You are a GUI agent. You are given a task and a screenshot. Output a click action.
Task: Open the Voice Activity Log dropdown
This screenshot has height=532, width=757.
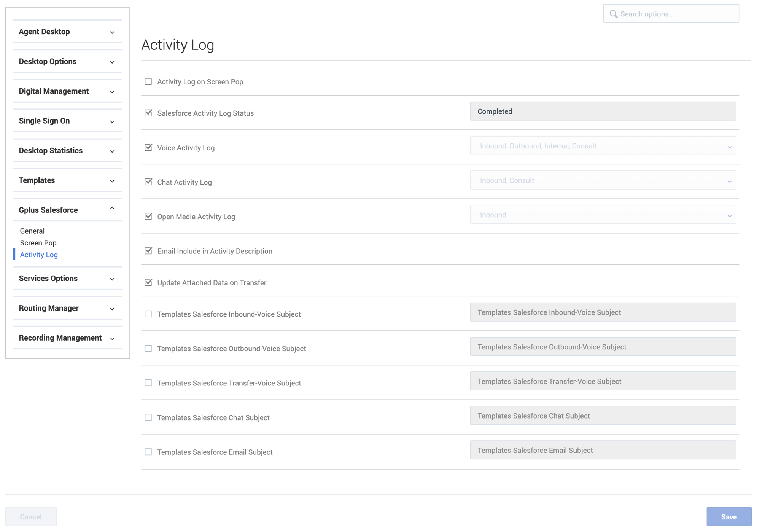(603, 146)
